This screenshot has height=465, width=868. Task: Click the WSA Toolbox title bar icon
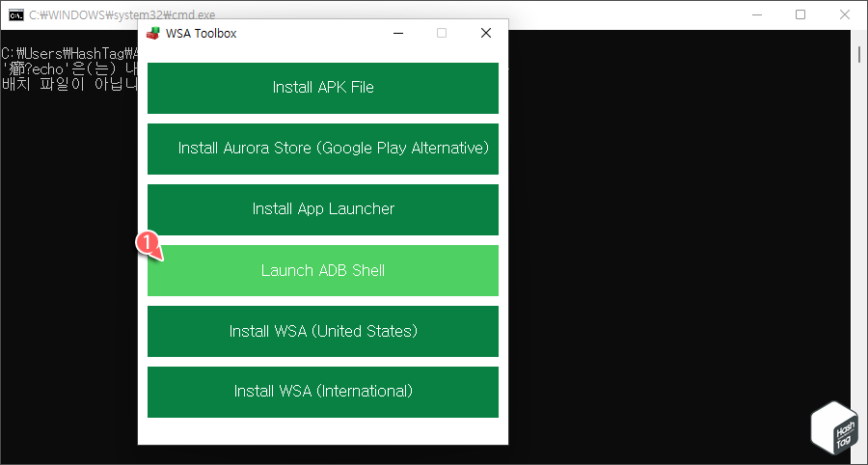(152, 33)
